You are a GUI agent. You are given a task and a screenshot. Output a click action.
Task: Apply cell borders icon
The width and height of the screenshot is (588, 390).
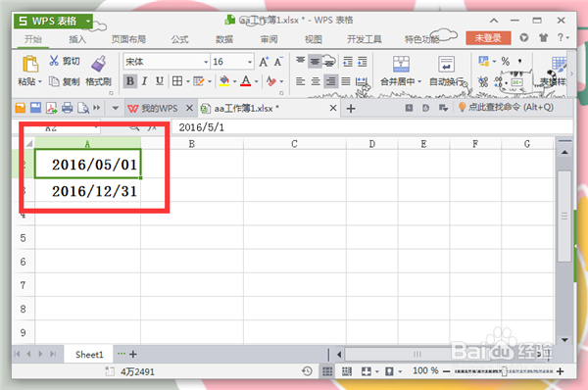tap(177, 81)
